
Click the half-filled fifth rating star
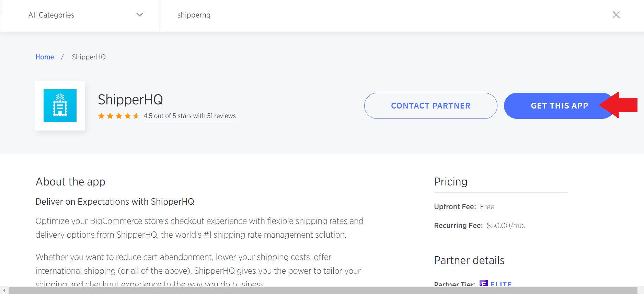tap(136, 116)
